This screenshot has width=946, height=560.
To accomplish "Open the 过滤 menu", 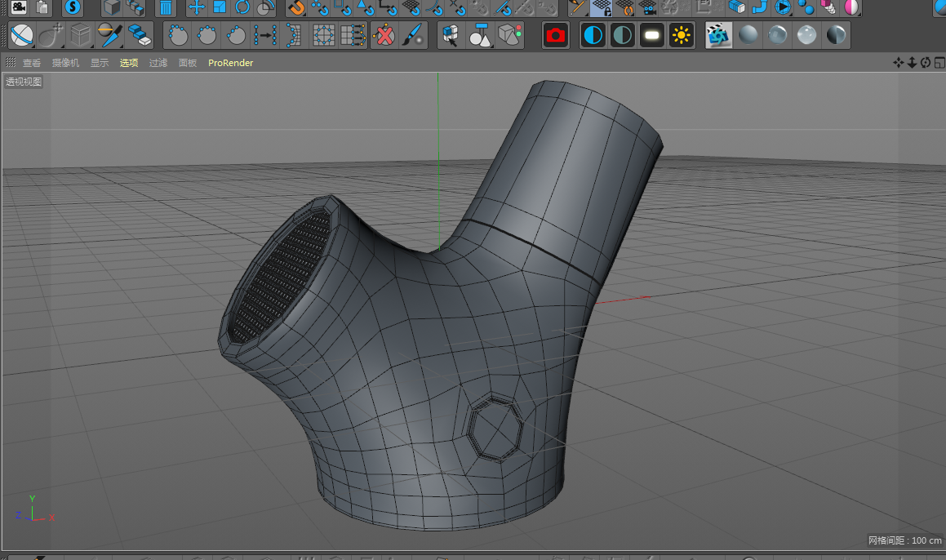I will [158, 63].
